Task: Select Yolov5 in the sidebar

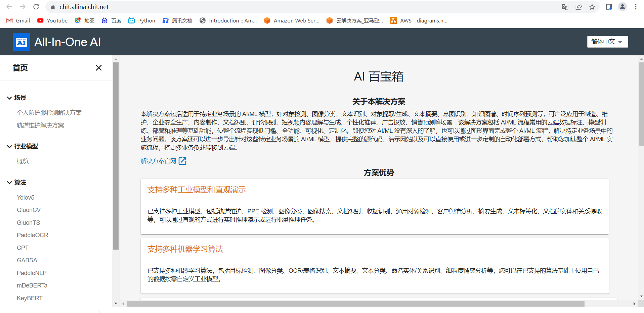Action: point(26,198)
